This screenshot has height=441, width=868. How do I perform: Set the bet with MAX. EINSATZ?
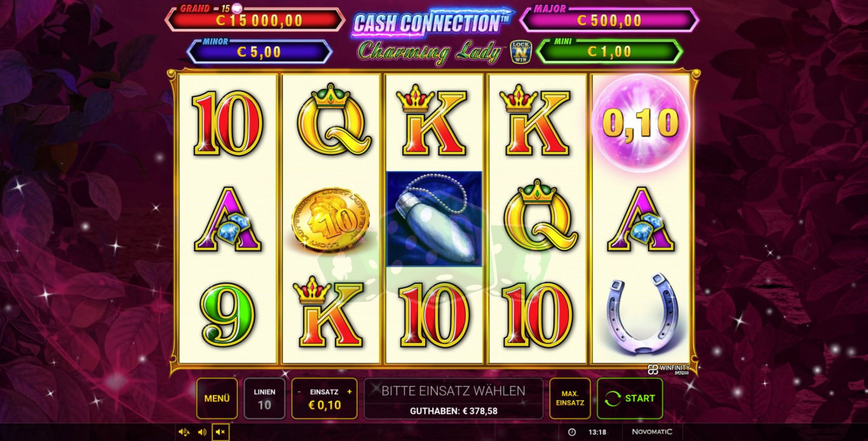coord(570,398)
